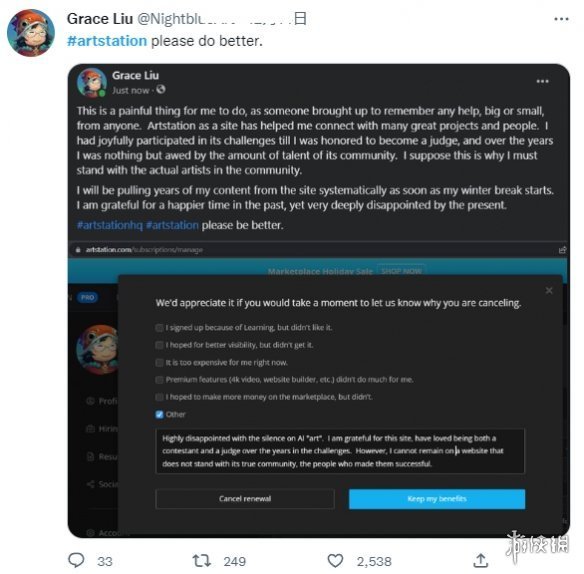Check 'Premium features didn't do much' option
The image size is (584, 574).
tap(159, 380)
